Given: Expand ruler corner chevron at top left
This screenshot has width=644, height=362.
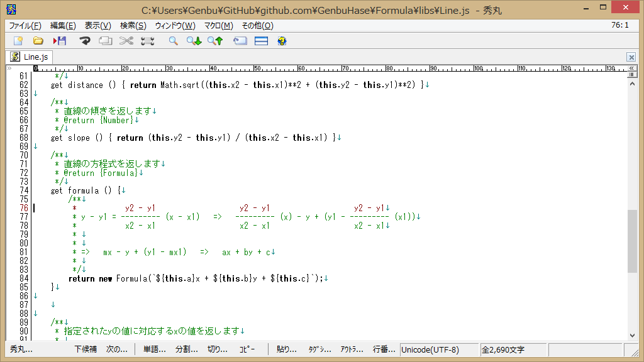Looking at the screenshot, I should (9, 68).
